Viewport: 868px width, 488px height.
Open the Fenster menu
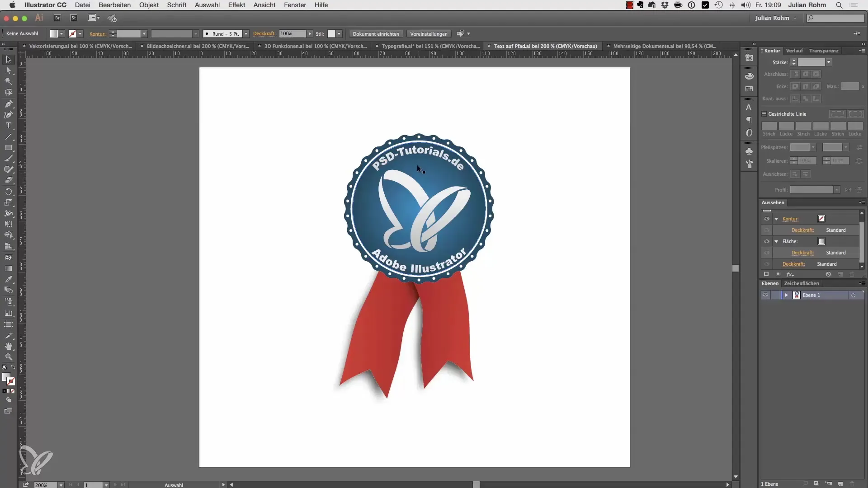click(295, 5)
